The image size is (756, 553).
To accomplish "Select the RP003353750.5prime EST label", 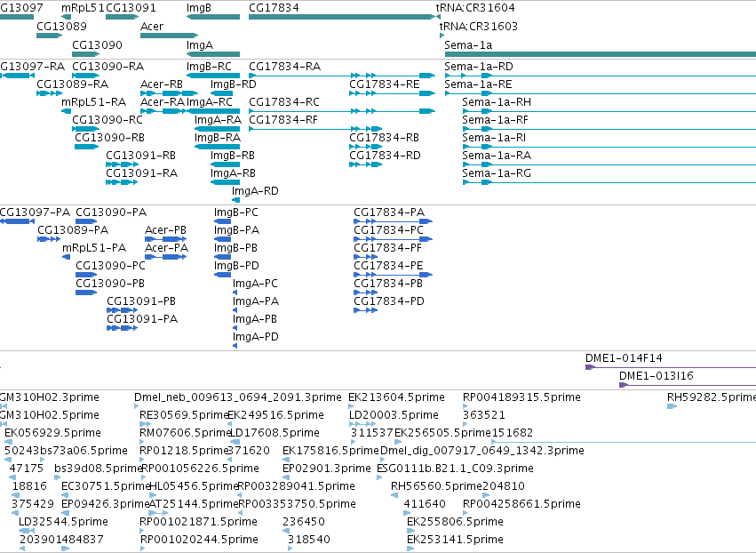I will (x=297, y=504).
